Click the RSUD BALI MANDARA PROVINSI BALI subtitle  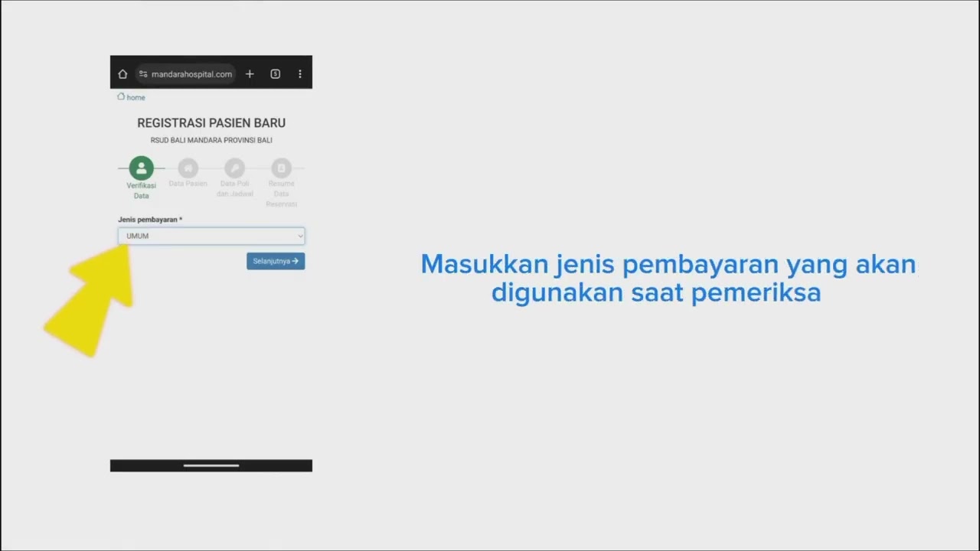[211, 141]
